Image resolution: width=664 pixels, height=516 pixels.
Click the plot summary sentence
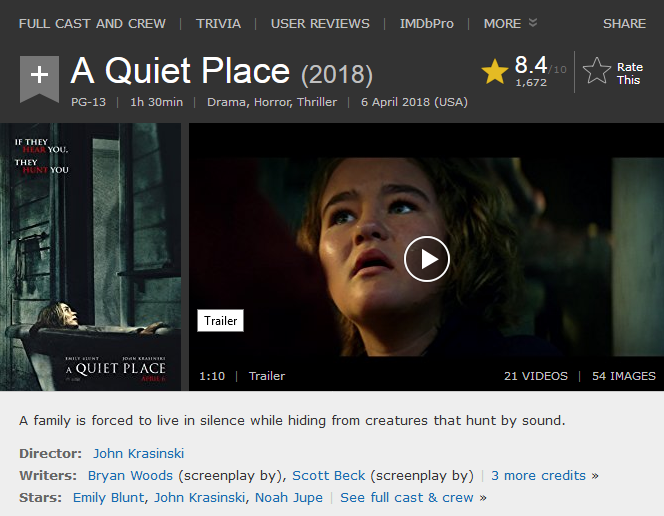(292, 420)
